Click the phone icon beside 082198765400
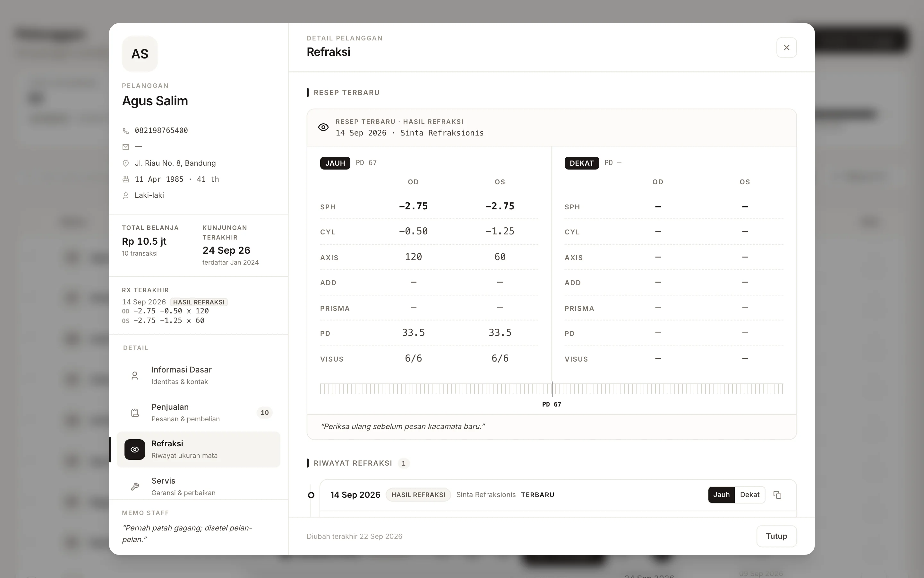Image resolution: width=924 pixels, height=578 pixels. click(126, 131)
